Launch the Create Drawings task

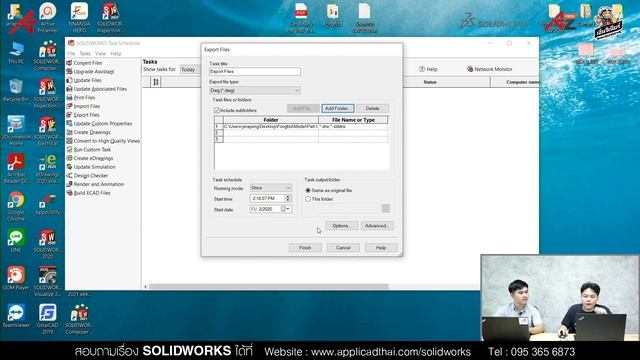coord(92,132)
